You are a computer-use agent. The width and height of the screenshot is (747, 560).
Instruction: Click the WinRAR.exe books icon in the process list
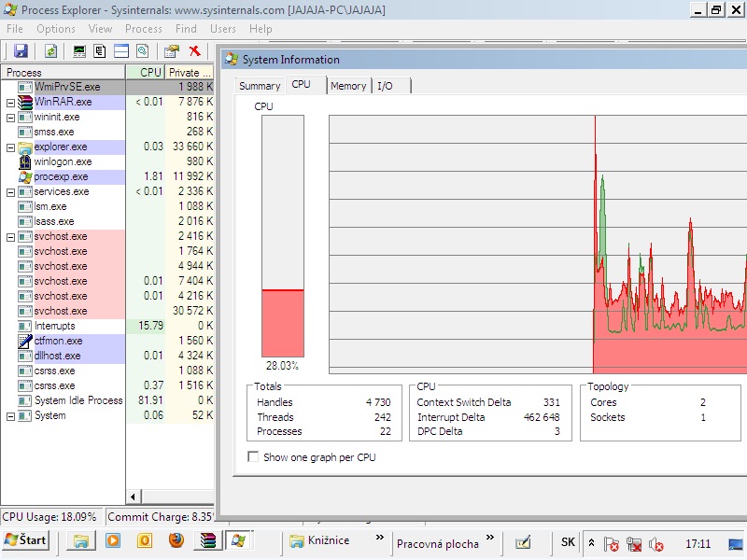(x=25, y=102)
